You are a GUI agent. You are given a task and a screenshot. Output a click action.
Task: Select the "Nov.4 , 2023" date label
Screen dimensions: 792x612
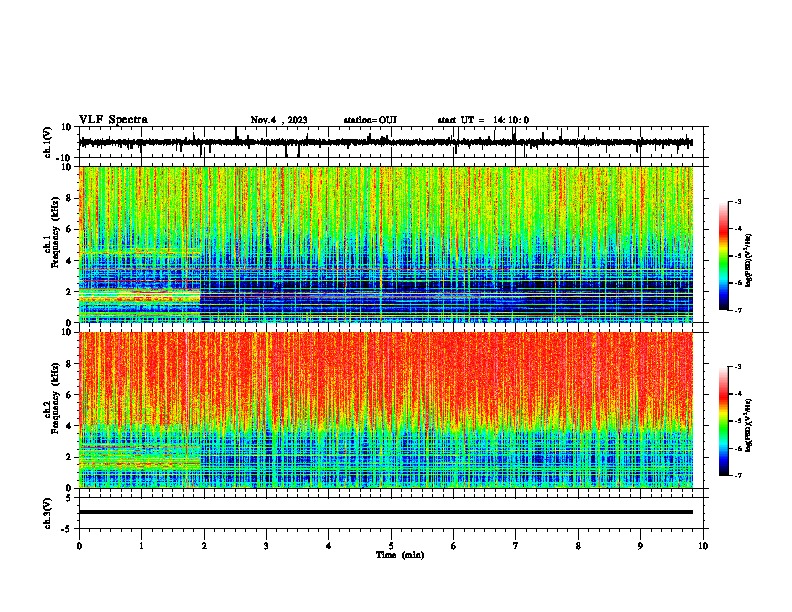coord(279,120)
